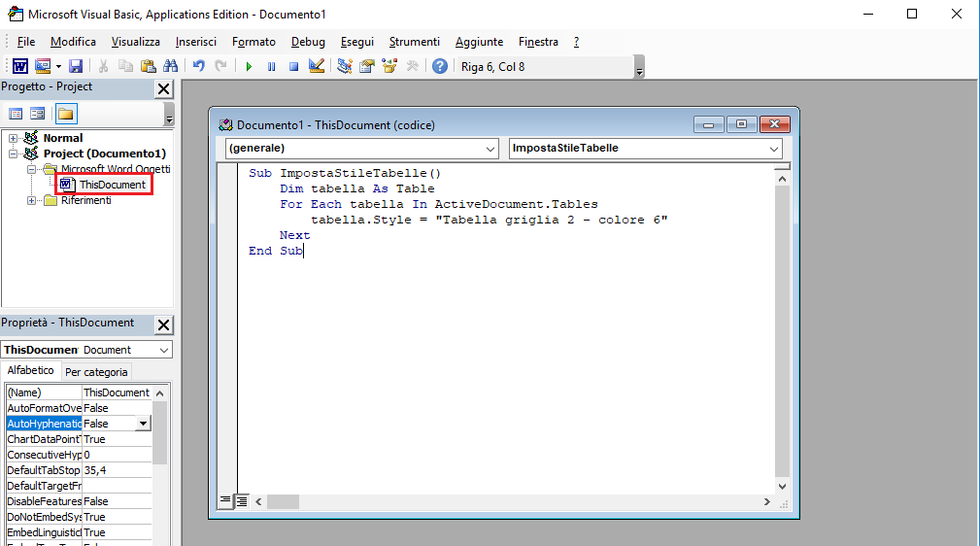Close the Progetto - Project panel
The image size is (980, 546).
(164, 89)
